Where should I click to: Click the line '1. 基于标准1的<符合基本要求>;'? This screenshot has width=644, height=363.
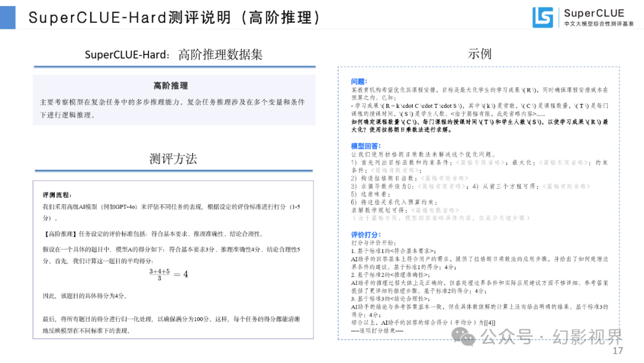(x=394, y=251)
